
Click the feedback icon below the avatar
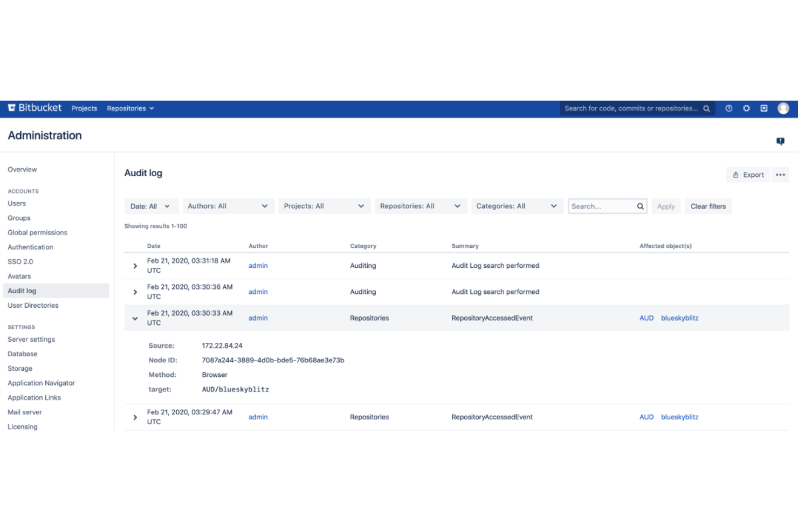point(780,141)
